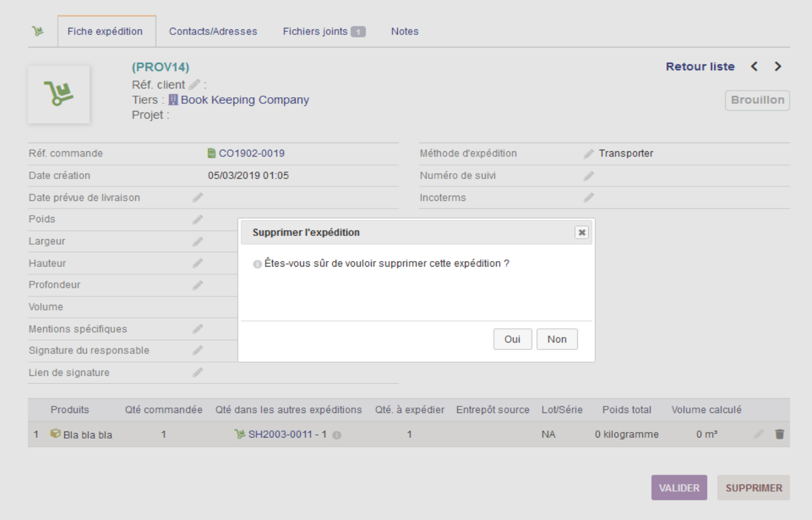This screenshot has width=812, height=520.
Task: Edit the Numéro de suivi pencil icon
Action: (x=588, y=176)
